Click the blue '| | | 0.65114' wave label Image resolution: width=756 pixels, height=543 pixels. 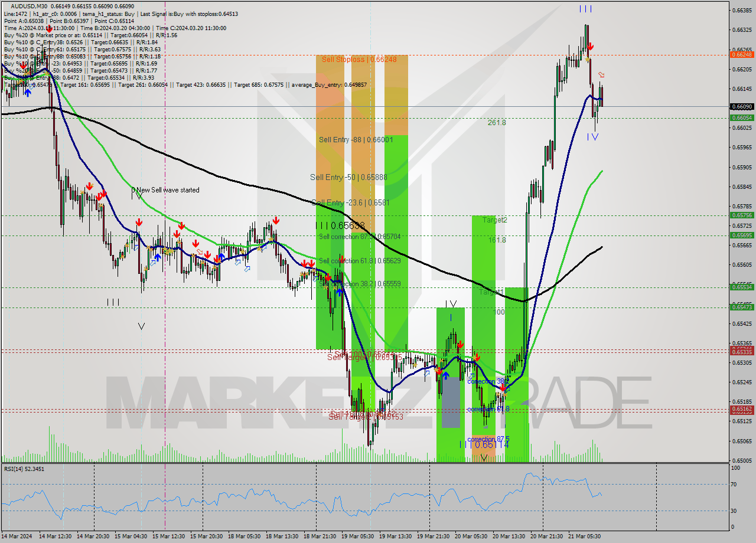coord(484,445)
